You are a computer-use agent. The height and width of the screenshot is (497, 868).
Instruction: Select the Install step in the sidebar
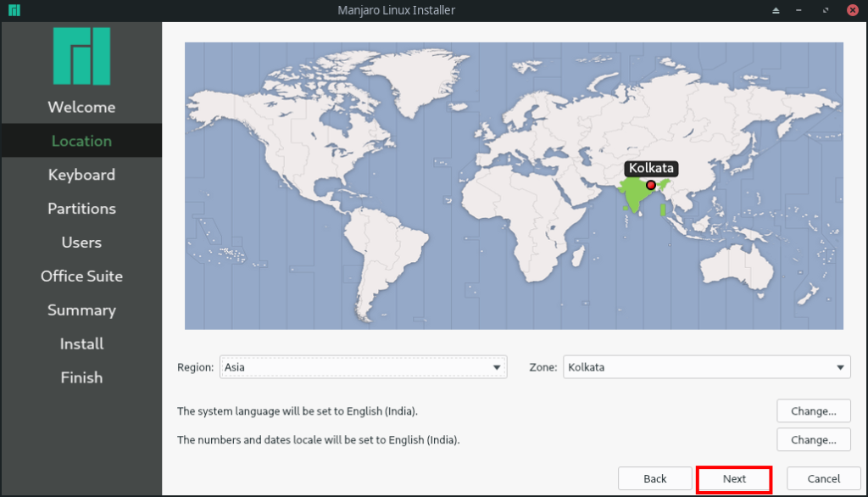click(81, 343)
